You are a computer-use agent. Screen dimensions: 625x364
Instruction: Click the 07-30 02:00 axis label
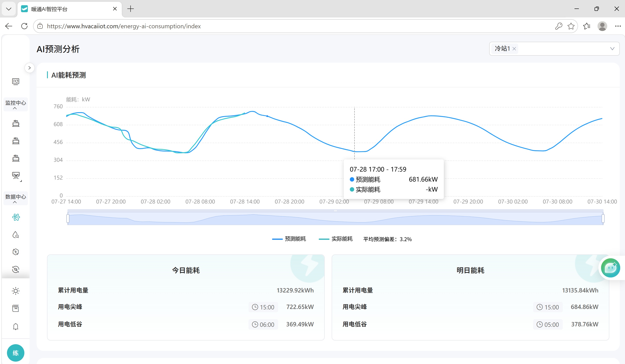coord(513,201)
